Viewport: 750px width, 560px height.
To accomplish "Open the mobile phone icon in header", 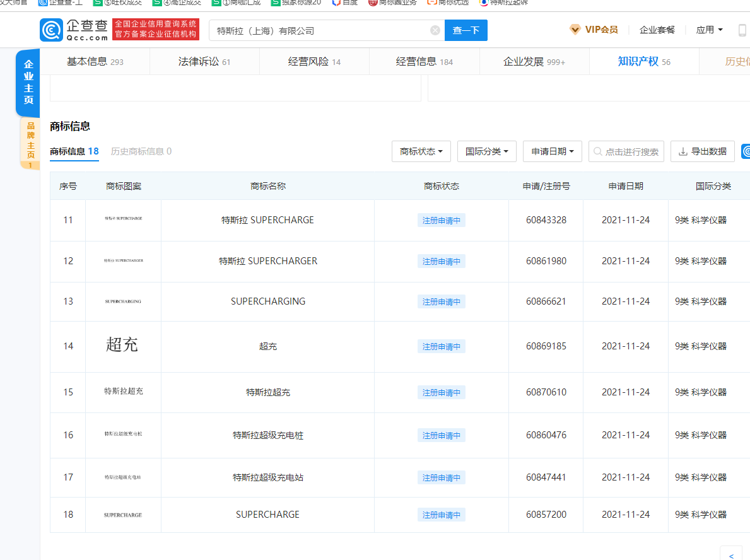I will 742,30.
